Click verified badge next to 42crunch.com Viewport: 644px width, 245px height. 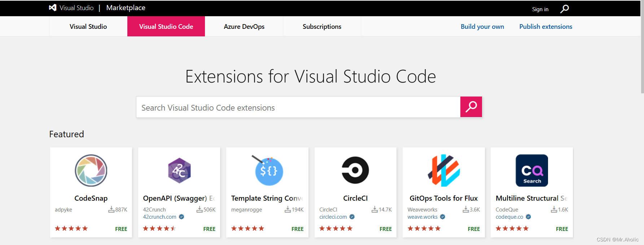[x=181, y=217]
